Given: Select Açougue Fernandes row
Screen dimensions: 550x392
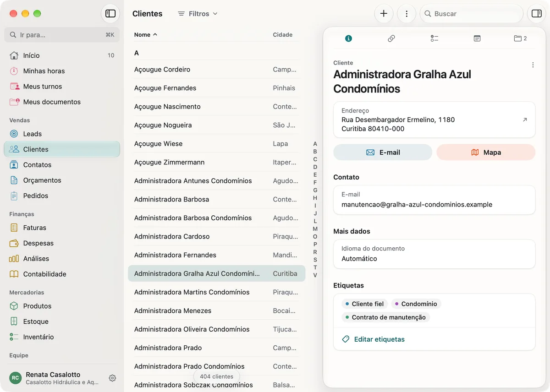Looking at the screenshot, I should click(x=216, y=88).
